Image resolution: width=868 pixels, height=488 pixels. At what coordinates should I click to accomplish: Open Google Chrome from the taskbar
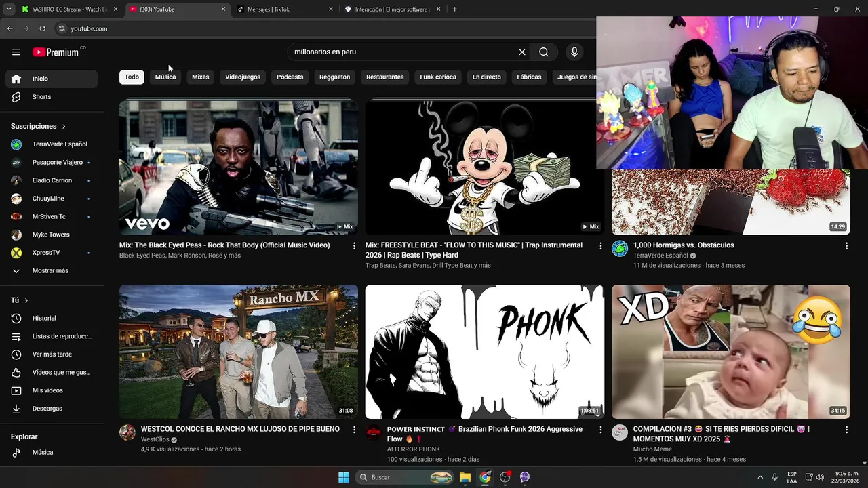[485, 477]
